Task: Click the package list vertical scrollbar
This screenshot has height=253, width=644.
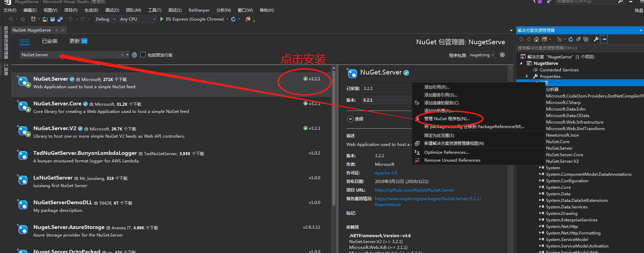Action: (334, 137)
